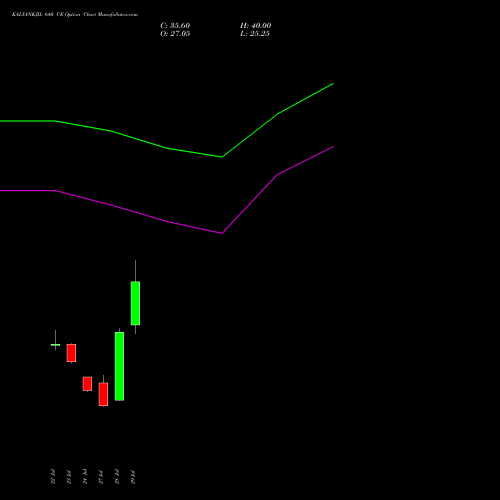Click the "27 Jul" date axis label
Image resolution: width=500 pixels, height=500 pixels.
pyautogui.click(x=101, y=477)
